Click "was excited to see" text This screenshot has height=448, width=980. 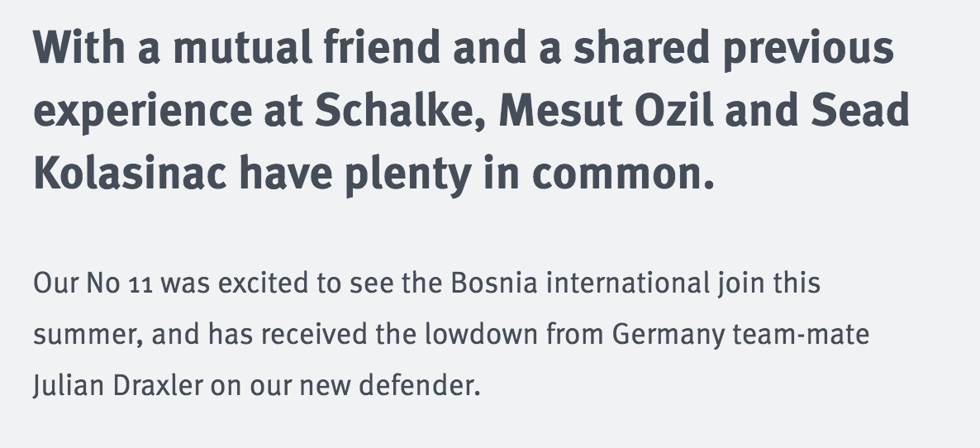[x=278, y=283]
